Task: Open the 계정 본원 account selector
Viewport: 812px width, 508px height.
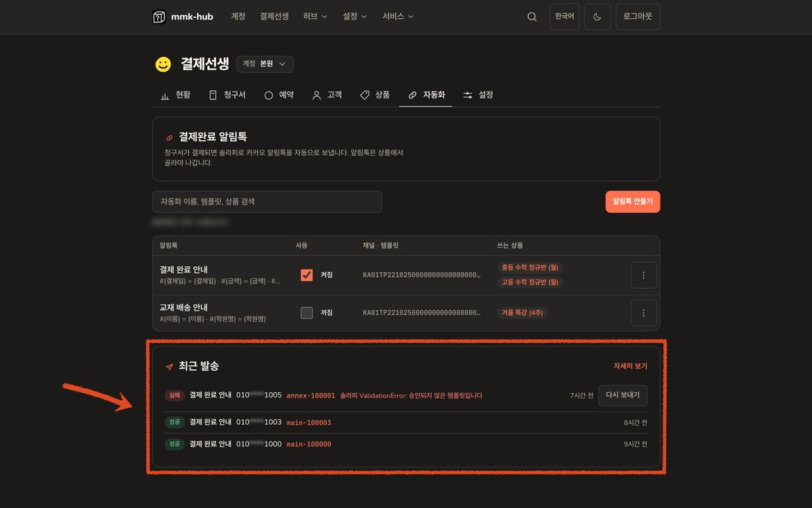Action: point(265,64)
